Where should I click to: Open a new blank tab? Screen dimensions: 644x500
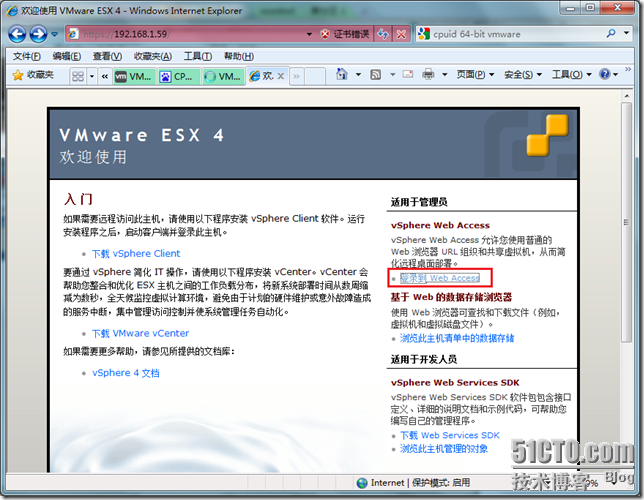[x=315, y=76]
